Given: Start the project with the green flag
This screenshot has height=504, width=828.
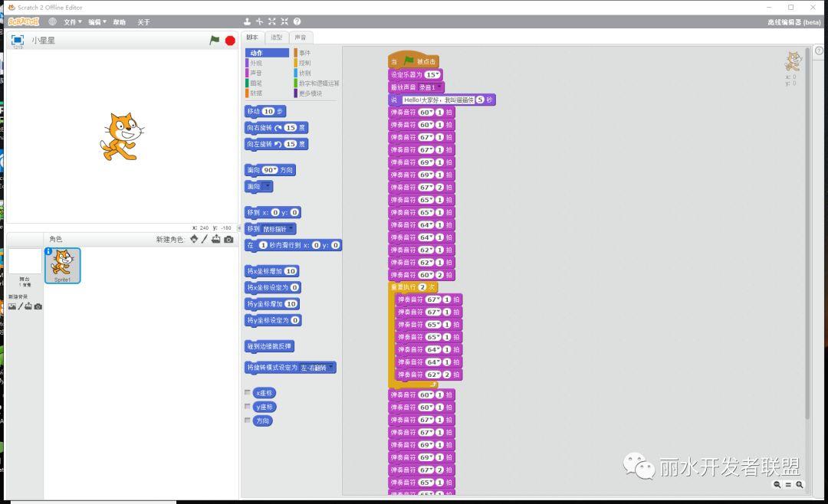Looking at the screenshot, I should (215, 40).
